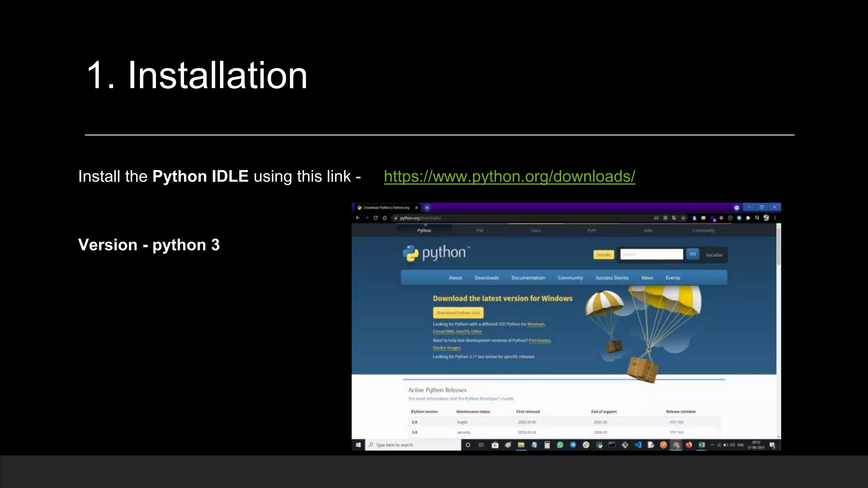Viewport: 868px width, 488px height.
Task: Open the Documentation navigation menu
Action: [528, 278]
